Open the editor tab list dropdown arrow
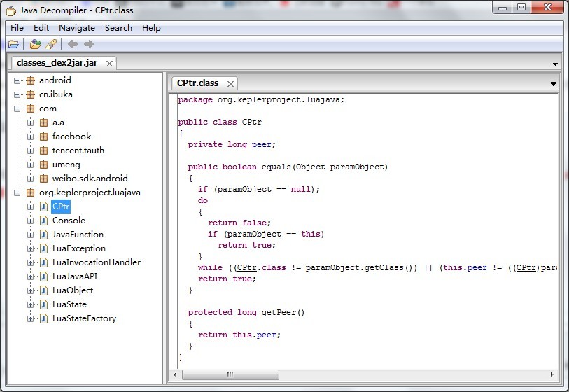 pyautogui.click(x=553, y=84)
